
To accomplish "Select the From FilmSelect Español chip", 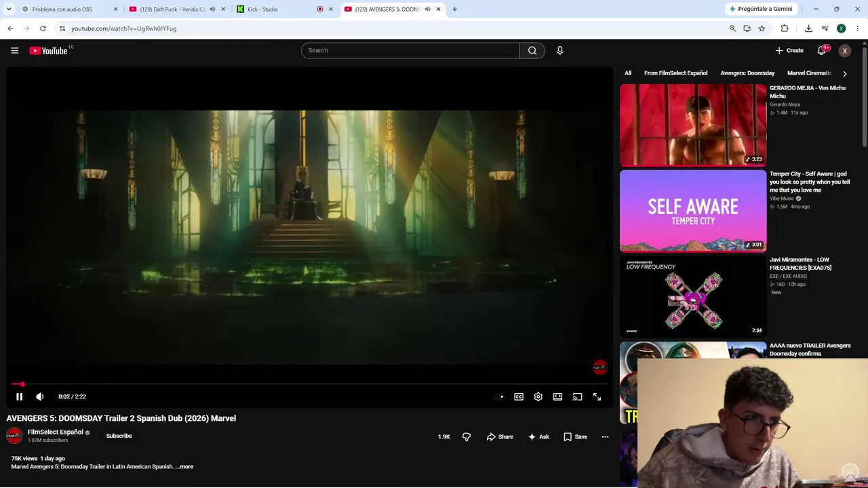I will [675, 73].
